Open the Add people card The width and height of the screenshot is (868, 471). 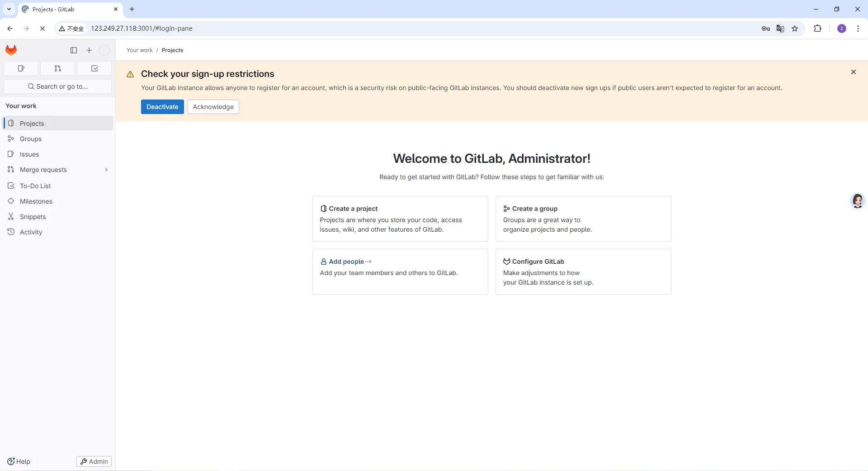400,271
